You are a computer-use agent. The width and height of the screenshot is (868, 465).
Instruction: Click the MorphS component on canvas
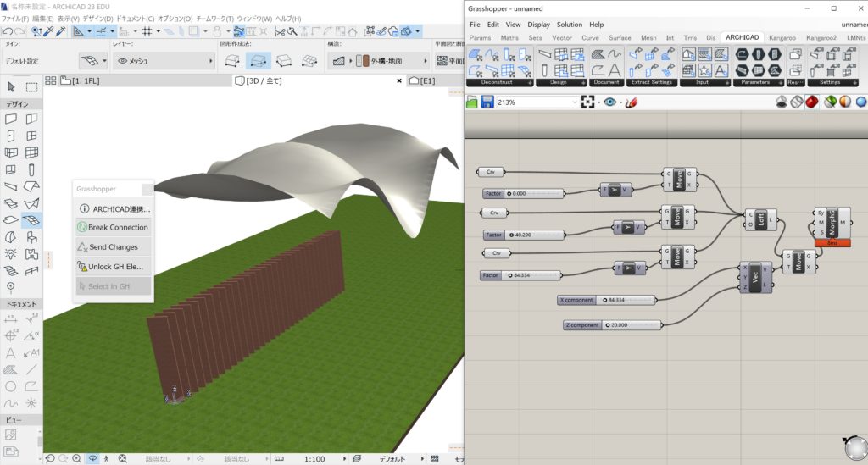click(832, 222)
